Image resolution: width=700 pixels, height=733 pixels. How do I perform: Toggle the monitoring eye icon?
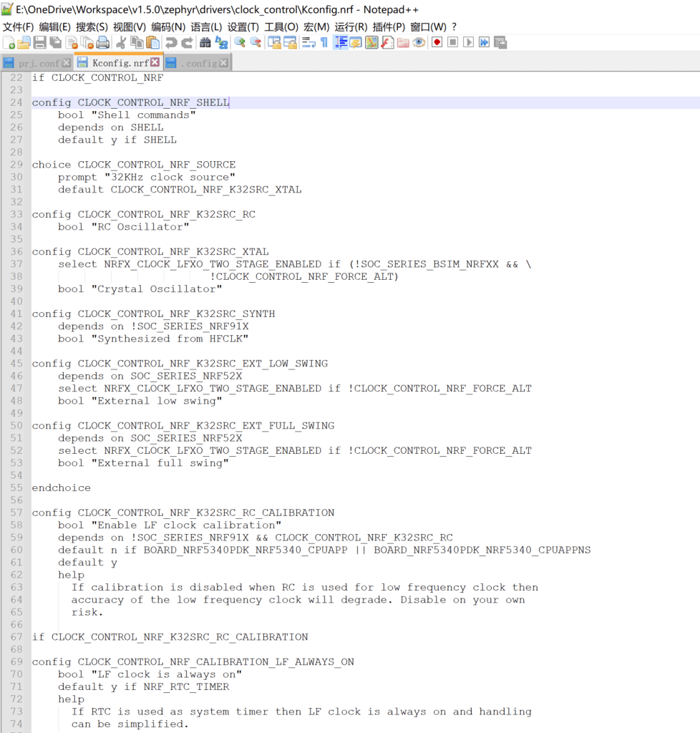click(x=419, y=43)
